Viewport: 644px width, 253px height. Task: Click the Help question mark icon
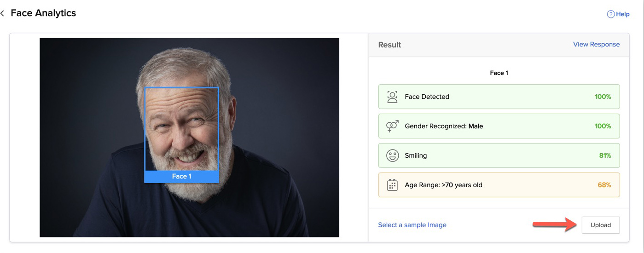click(x=611, y=14)
